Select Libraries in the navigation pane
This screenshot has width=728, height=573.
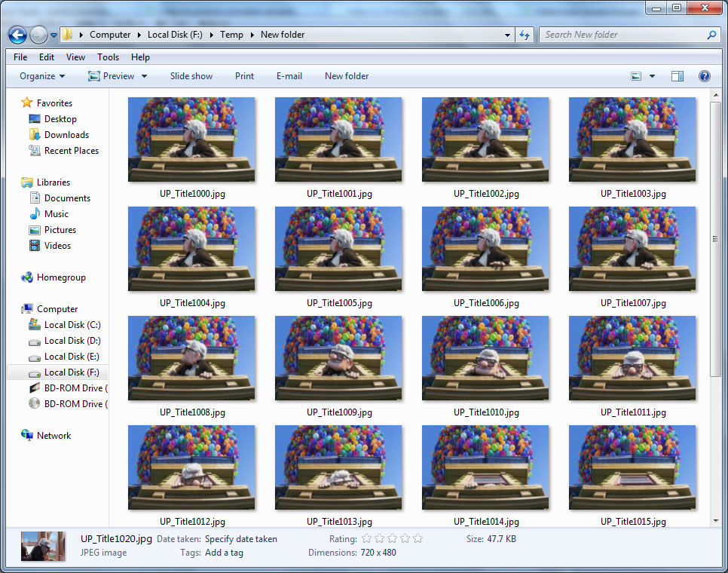click(54, 182)
